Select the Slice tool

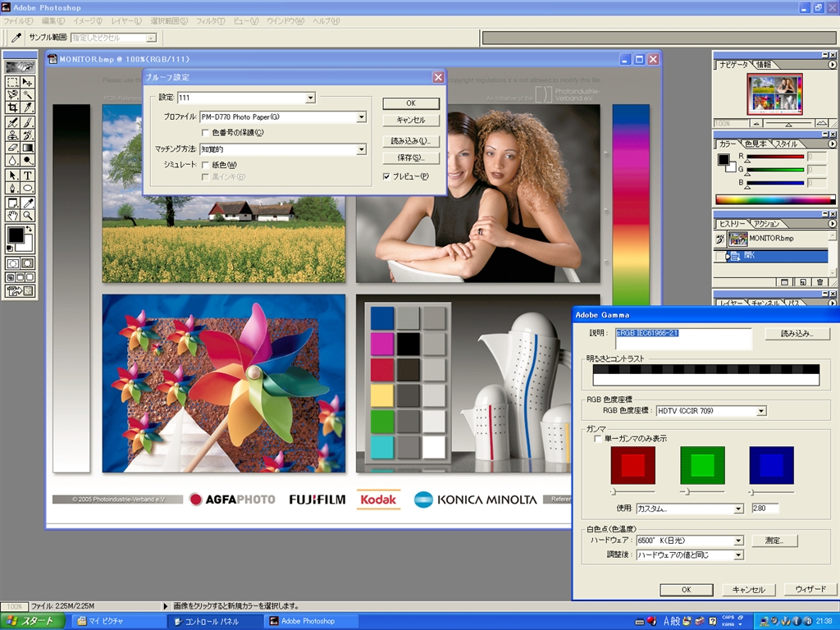point(27,107)
